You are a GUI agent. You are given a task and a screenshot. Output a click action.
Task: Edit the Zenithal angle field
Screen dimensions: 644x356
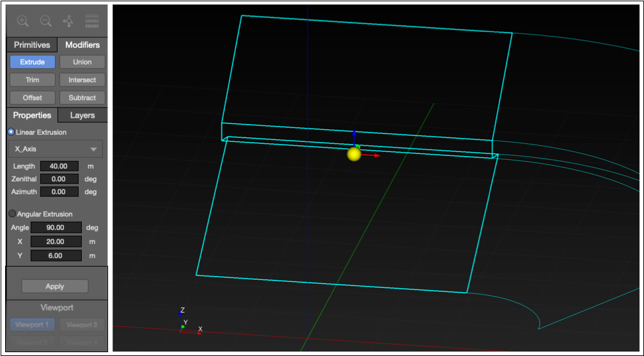(59, 179)
